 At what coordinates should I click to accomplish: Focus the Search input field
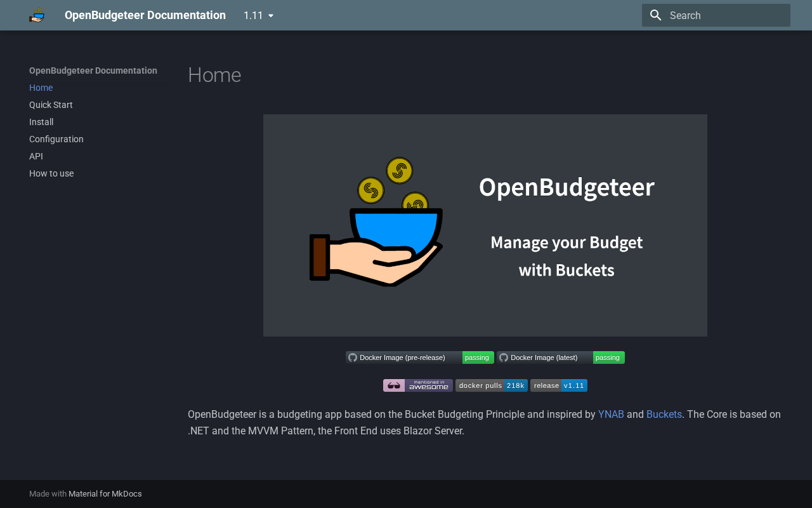(x=716, y=15)
